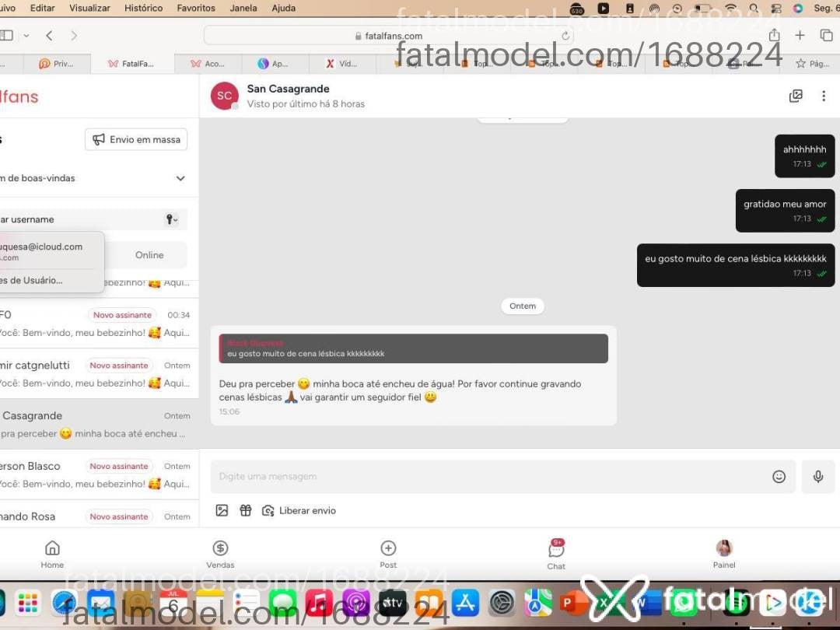This screenshot has height=630, width=840.
Task: Open the Painel profile tab
Action: 724,555
